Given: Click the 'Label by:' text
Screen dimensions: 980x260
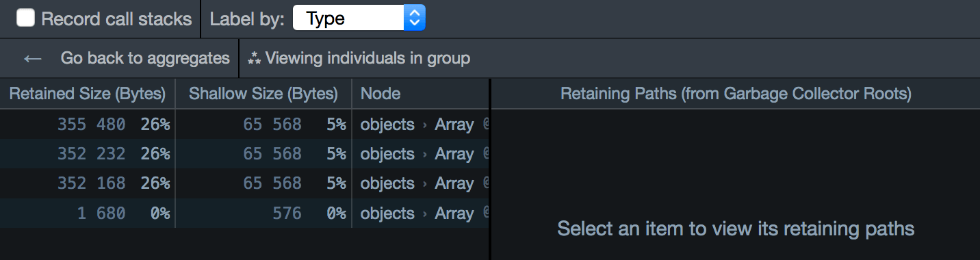Looking at the screenshot, I should tap(247, 18).
